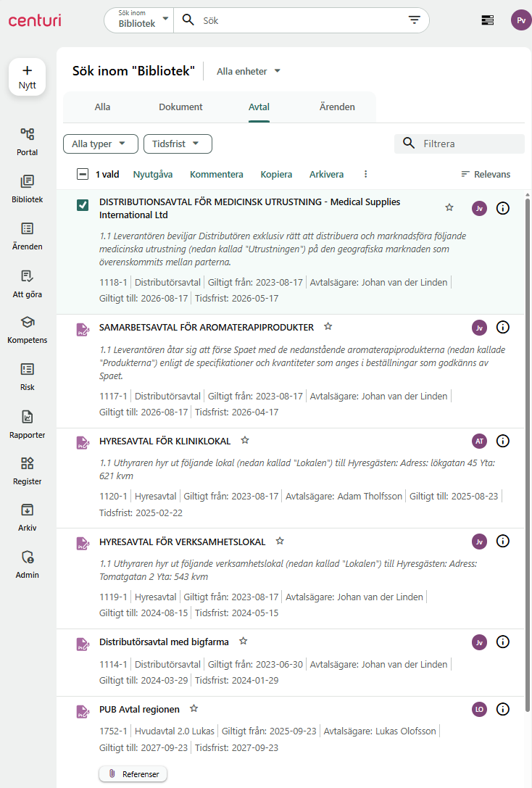Open the Tidsfrist filter dropdown
This screenshot has height=788, width=532.
pos(178,144)
